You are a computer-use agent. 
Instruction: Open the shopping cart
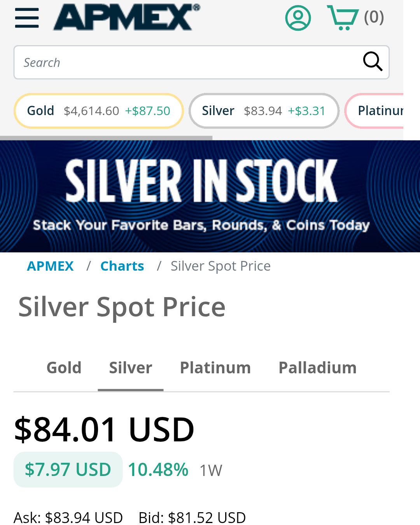pos(343,17)
